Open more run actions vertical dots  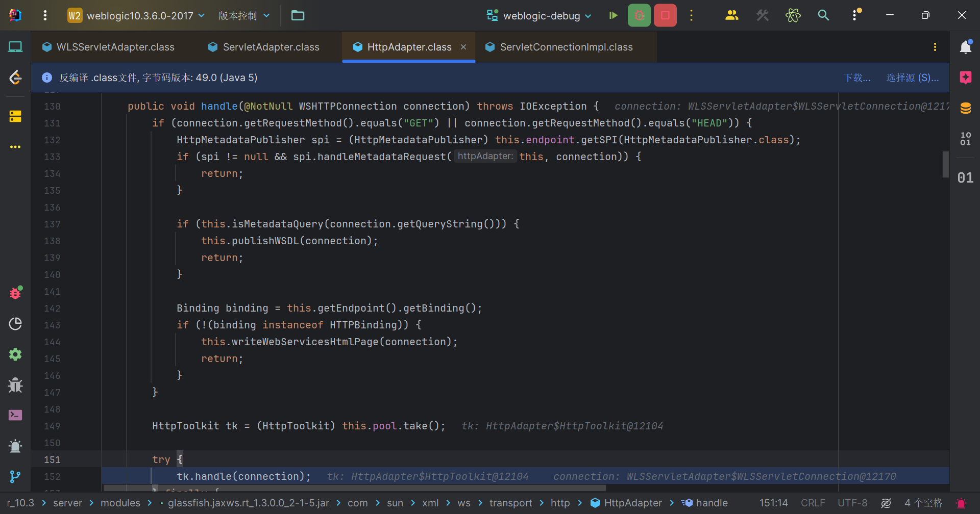[692, 15]
